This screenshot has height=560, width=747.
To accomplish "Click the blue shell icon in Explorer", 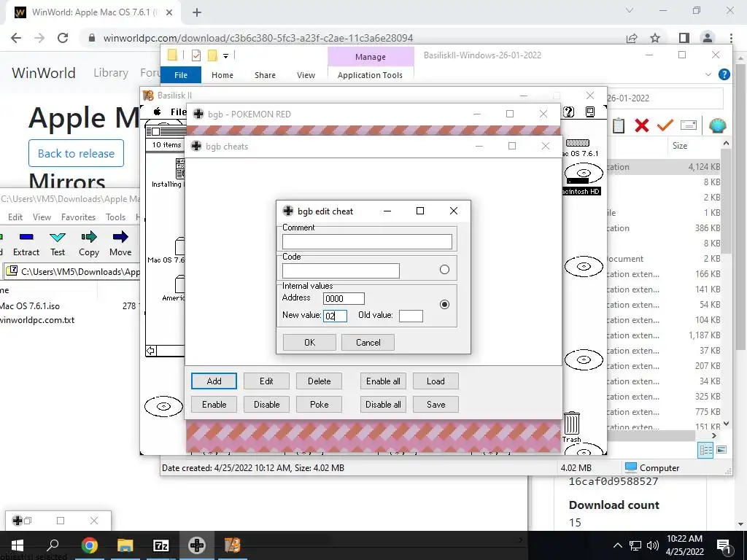I will 717,125.
